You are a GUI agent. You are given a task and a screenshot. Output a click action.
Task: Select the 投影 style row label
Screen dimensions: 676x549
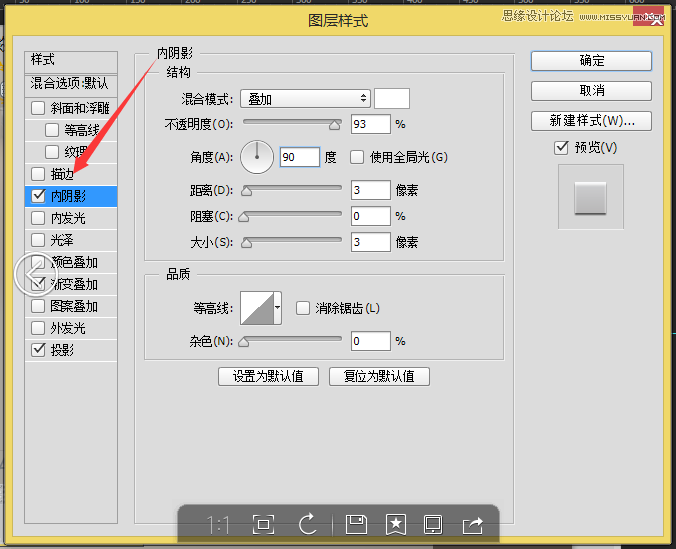pos(62,350)
